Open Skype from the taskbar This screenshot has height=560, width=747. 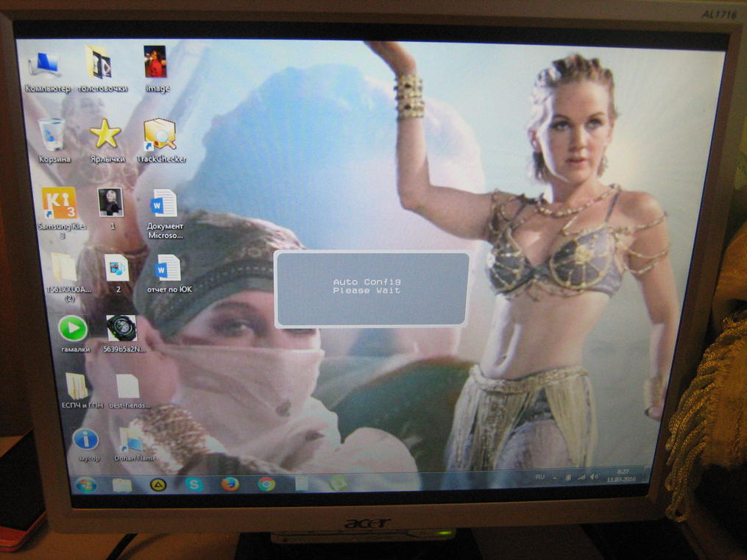194,485
